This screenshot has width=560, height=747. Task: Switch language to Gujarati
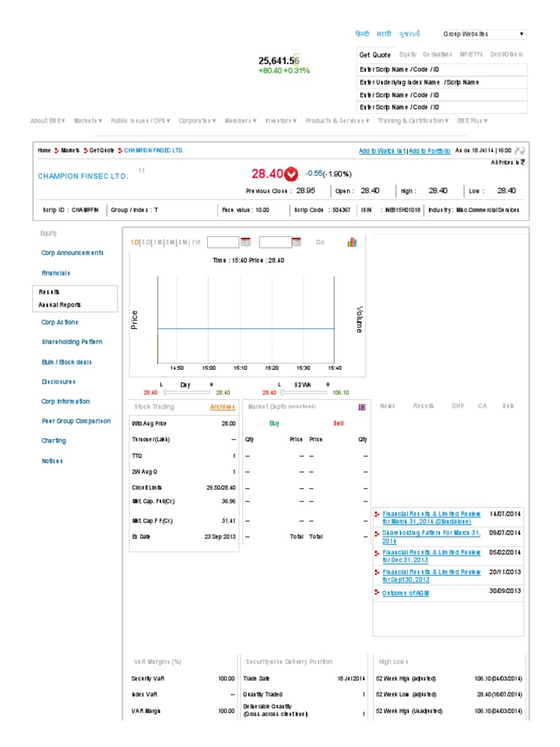[410, 34]
